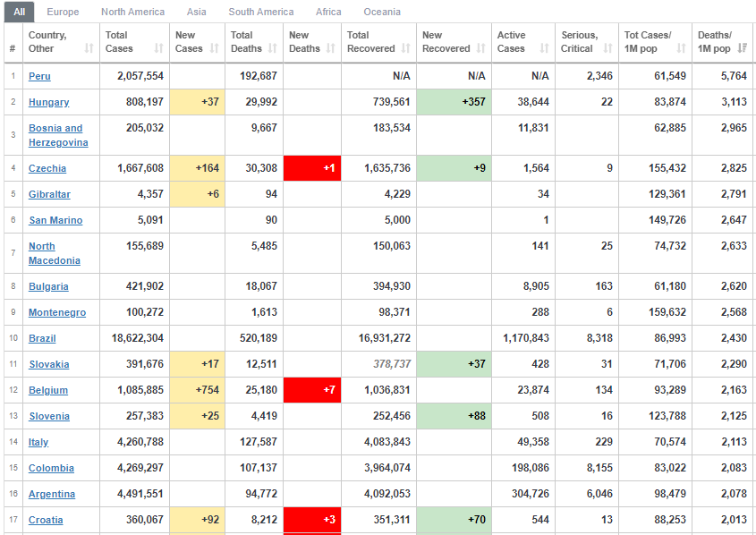Open the Belgium country link

pyautogui.click(x=48, y=390)
